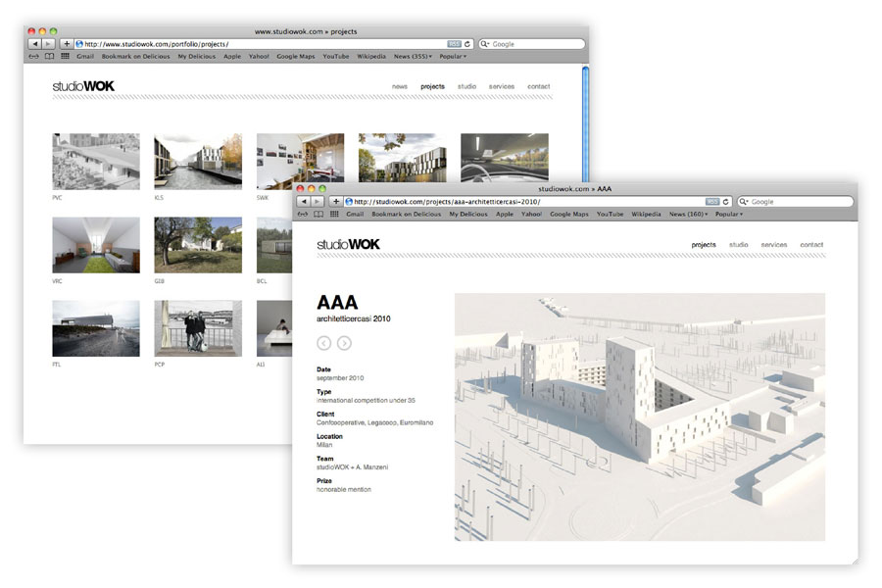This screenshot has width=882, height=588.
Task: Show bookmarks book icon in AAA window
Action: point(317,214)
